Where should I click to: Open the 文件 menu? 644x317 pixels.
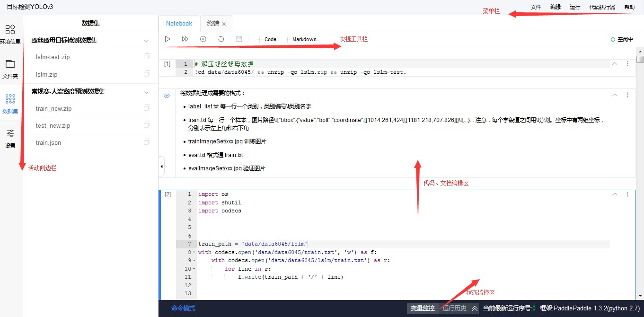tap(536, 7)
